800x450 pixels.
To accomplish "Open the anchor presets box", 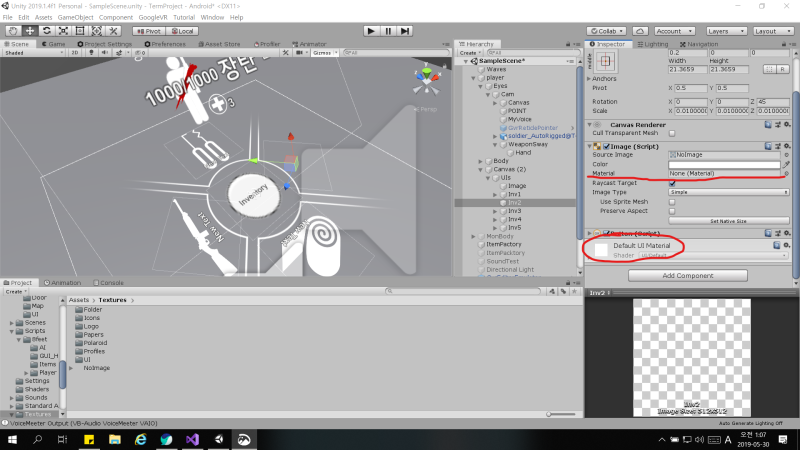I will [606, 61].
